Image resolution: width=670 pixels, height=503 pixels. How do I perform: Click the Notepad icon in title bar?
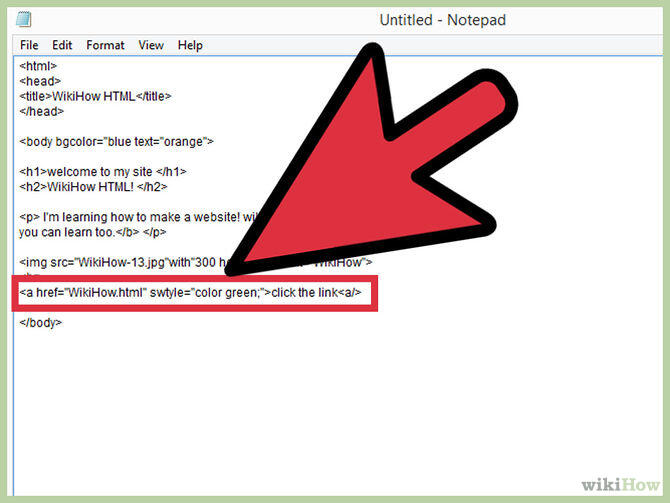[x=24, y=19]
